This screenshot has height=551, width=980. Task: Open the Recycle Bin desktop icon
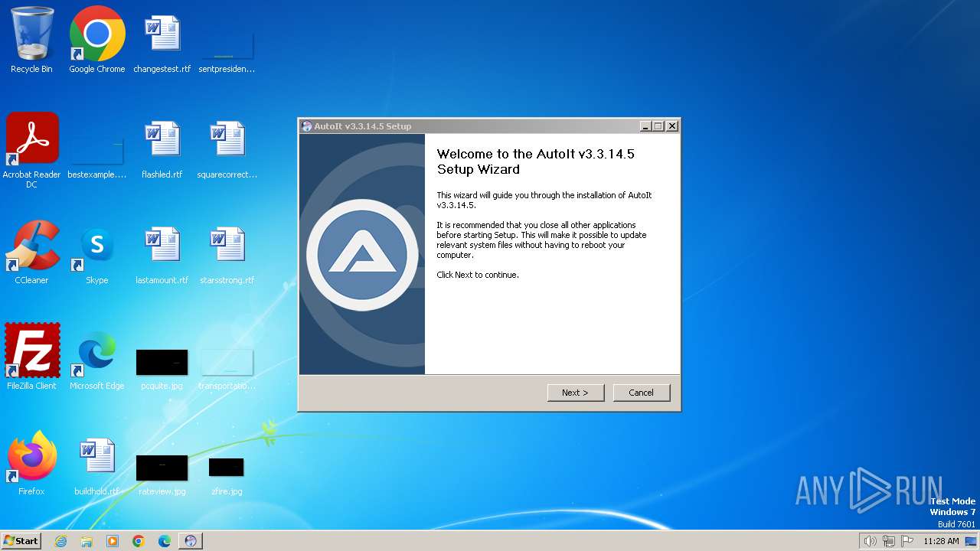pos(31,41)
